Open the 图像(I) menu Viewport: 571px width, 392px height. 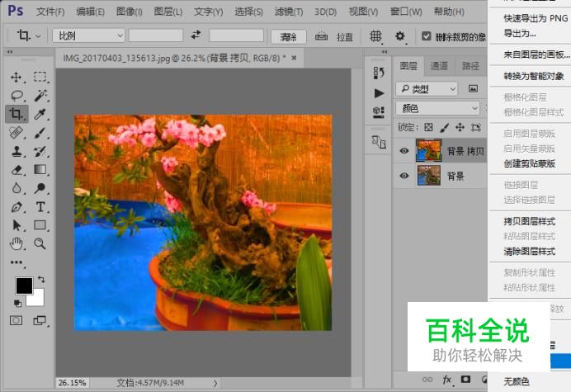(129, 12)
